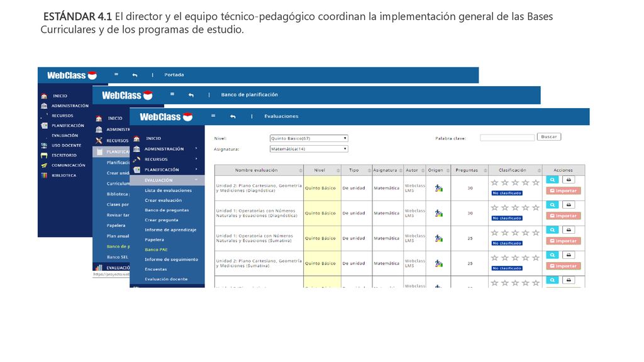The width and height of the screenshot is (644, 362).
Task: Print the Unidad 1 Operatorias (Diagnóstica) evaluation
Action: (569, 205)
